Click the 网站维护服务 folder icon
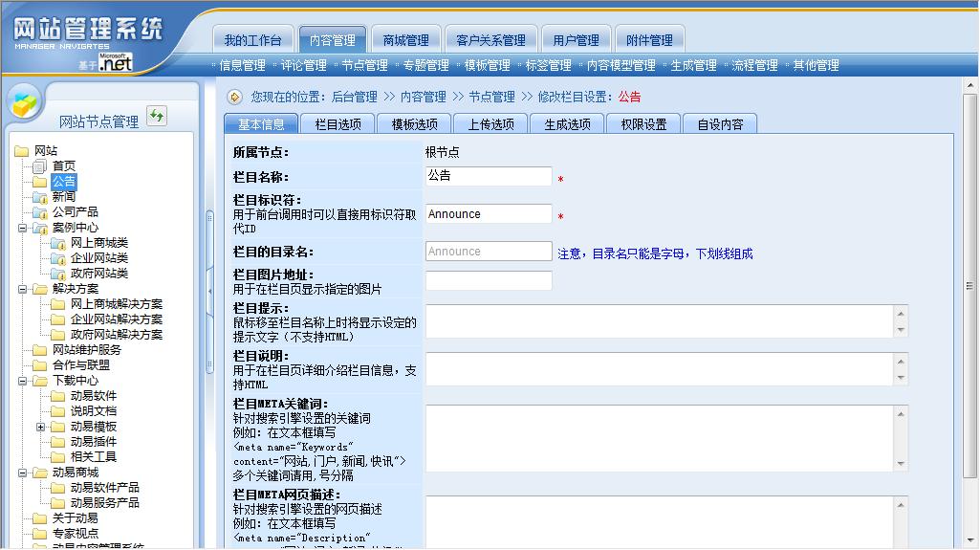This screenshot has height=550, width=980. [39, 350]
